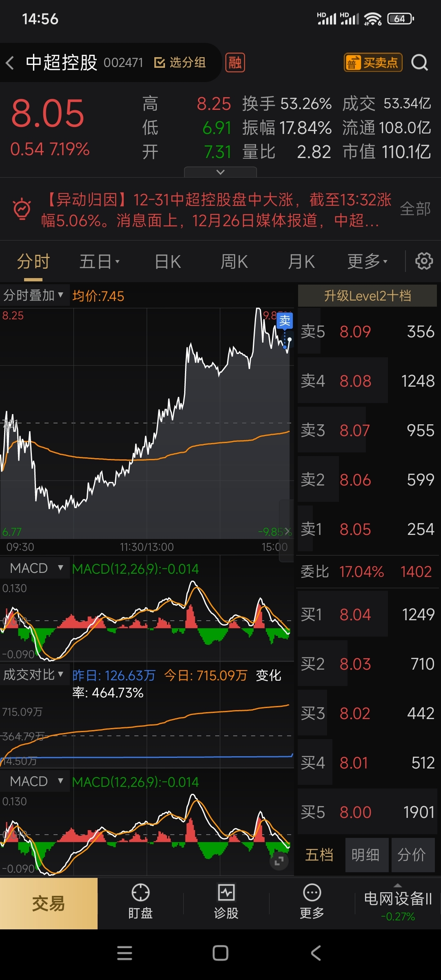Select 卖1 order row at 8.05
441x980 pixels.
[x=367, y=529]
